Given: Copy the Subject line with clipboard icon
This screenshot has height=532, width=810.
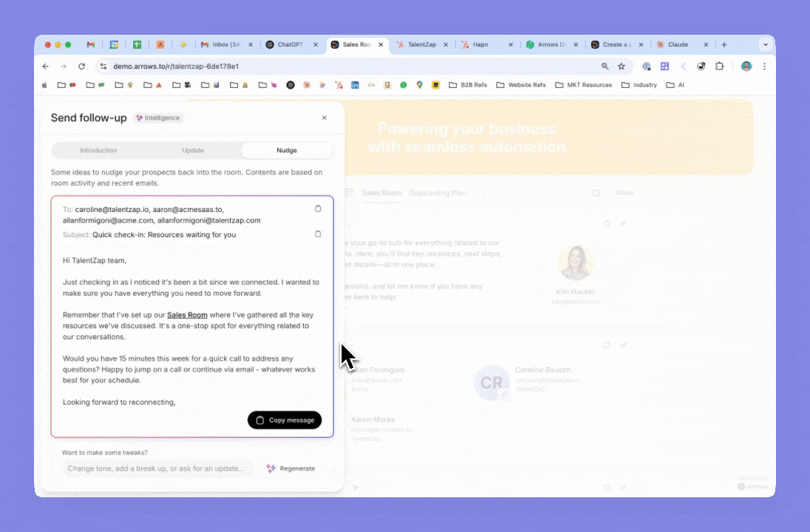Looking at the screenshot, I should pyautogui.click(x=318, y=234).
